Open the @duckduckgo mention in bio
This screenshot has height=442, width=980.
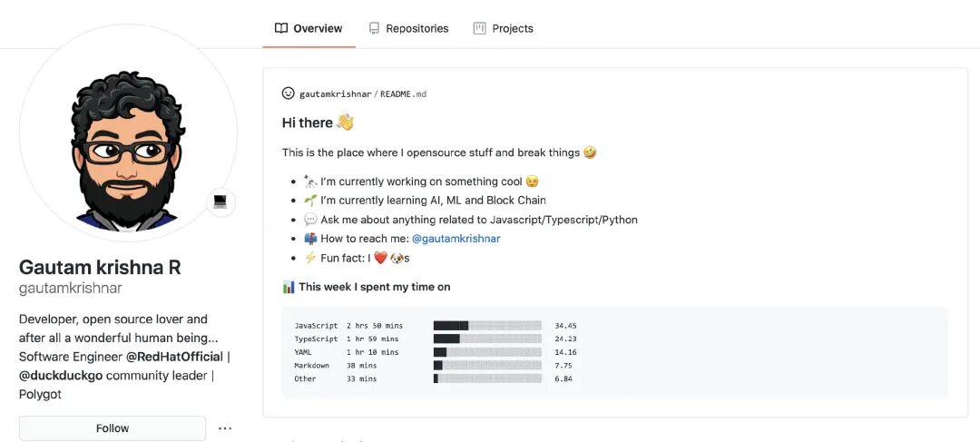61,376
